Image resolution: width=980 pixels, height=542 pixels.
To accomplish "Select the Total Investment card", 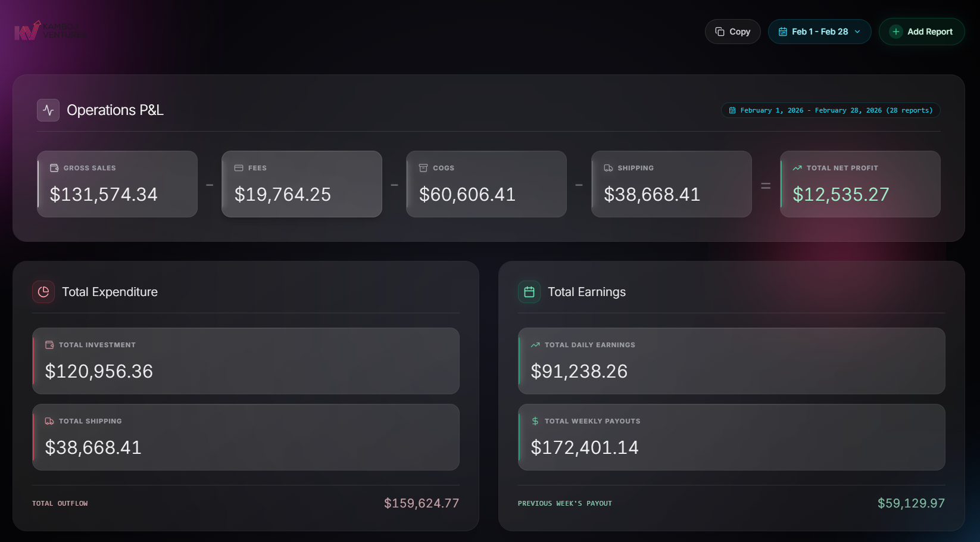I will pyautogui.click(x=246, y=361).
